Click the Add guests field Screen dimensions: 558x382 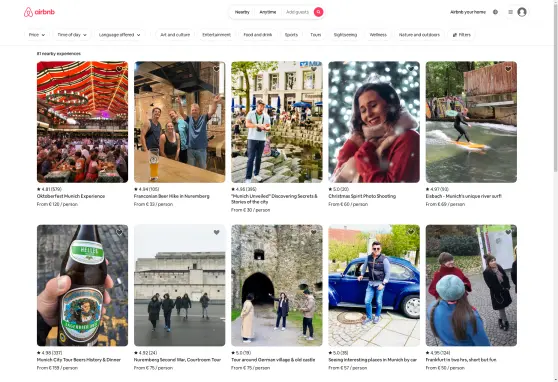(x=298, y=12)
